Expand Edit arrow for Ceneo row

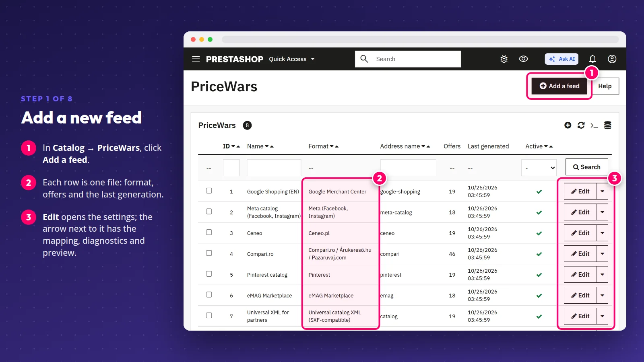point(602,233)
